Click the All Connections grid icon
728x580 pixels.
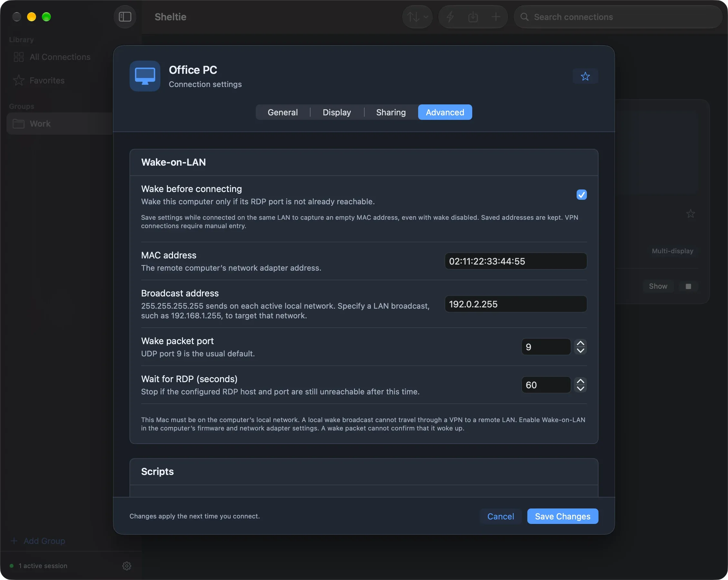coord(19,57)
